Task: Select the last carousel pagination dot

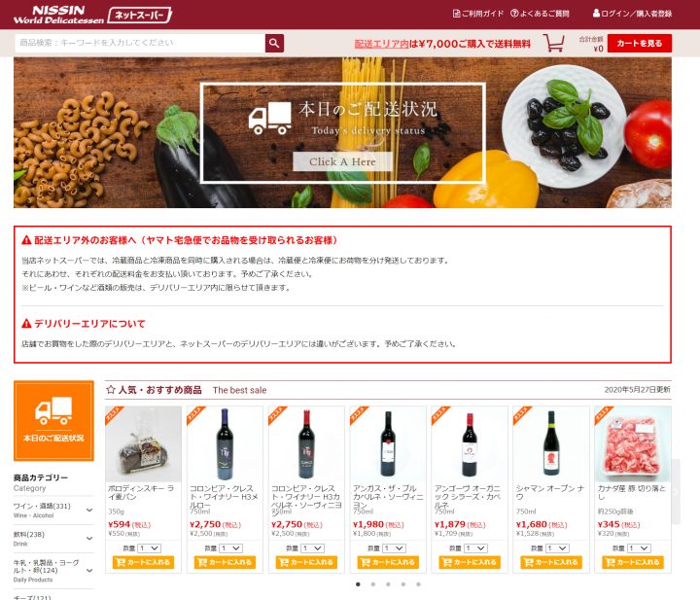Action: click(x=418, y=583)
